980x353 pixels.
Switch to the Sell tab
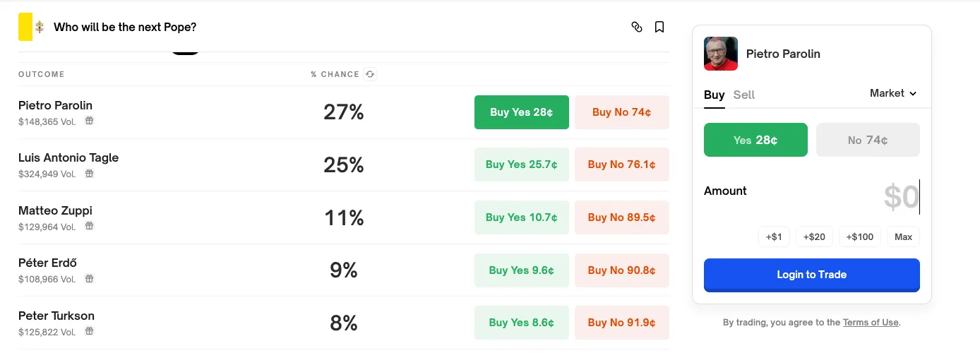click(x=744, y=95)
